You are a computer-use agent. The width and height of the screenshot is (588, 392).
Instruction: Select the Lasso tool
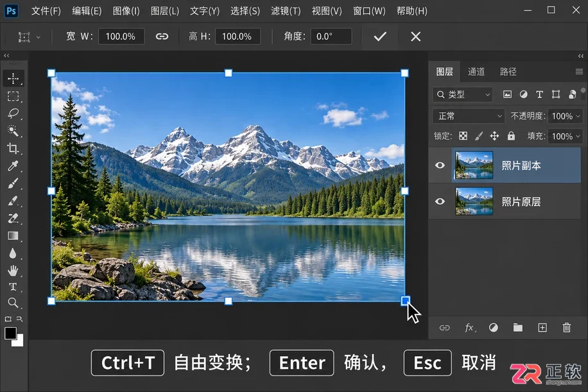tap(13, 114)
